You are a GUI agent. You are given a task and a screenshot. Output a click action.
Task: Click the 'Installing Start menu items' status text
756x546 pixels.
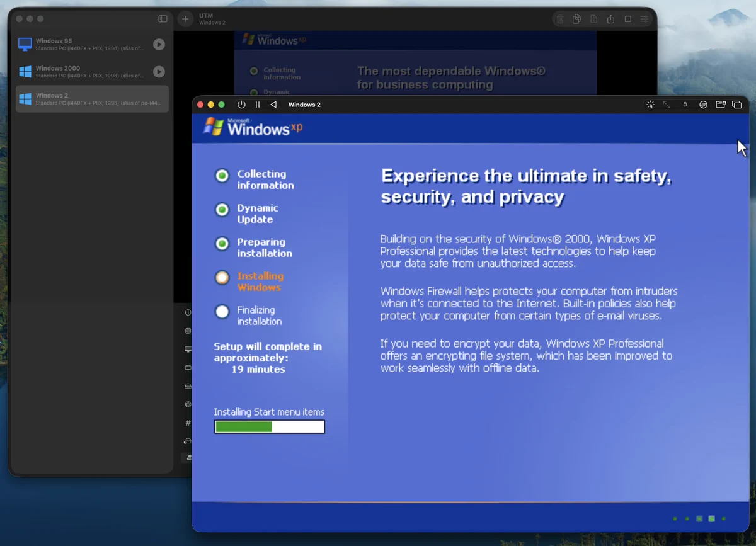coord(269,412)
